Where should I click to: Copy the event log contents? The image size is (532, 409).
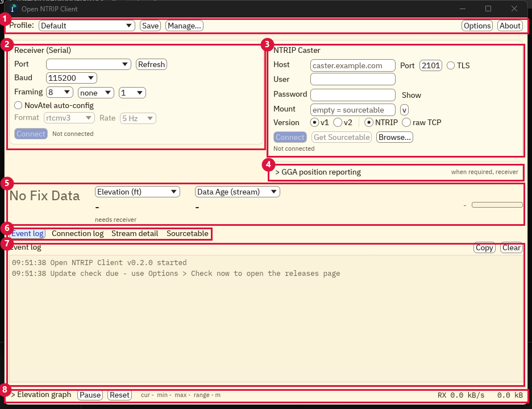tap(484, 248)
